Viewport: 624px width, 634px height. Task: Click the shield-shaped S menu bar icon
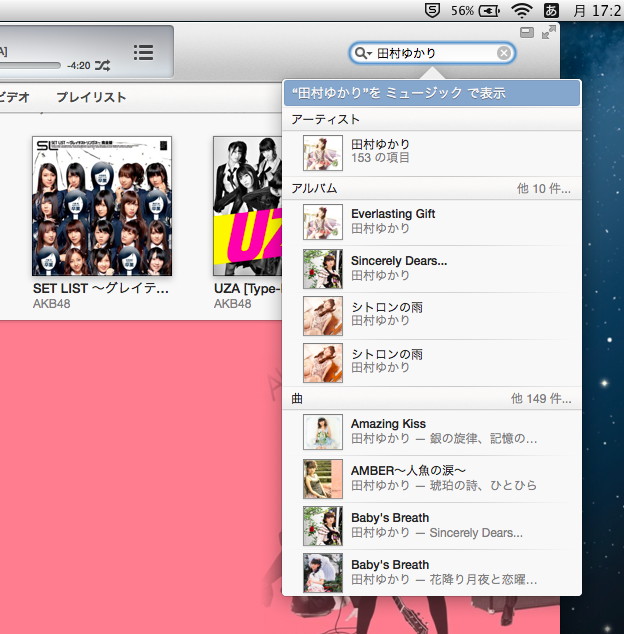tap(431, 11)
